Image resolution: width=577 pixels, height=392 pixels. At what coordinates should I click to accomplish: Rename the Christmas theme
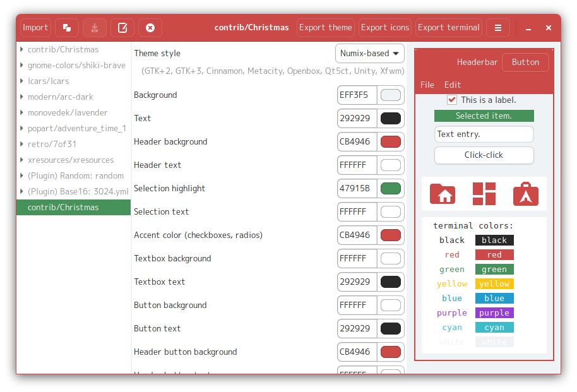pos(122,27)
